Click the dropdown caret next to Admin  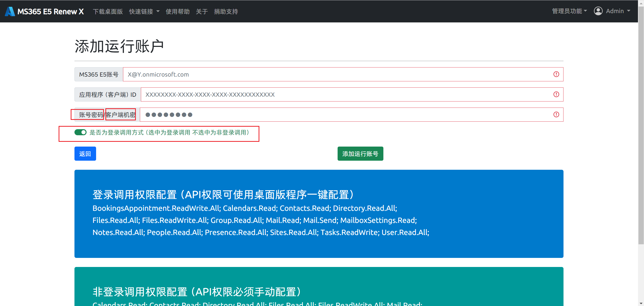tap(628, 11)
